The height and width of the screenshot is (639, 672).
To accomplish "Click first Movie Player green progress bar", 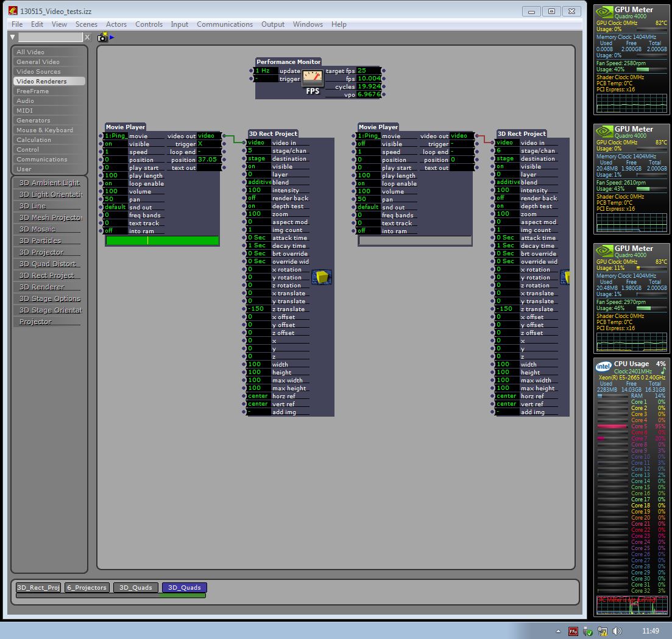I will tap(163, 241).
